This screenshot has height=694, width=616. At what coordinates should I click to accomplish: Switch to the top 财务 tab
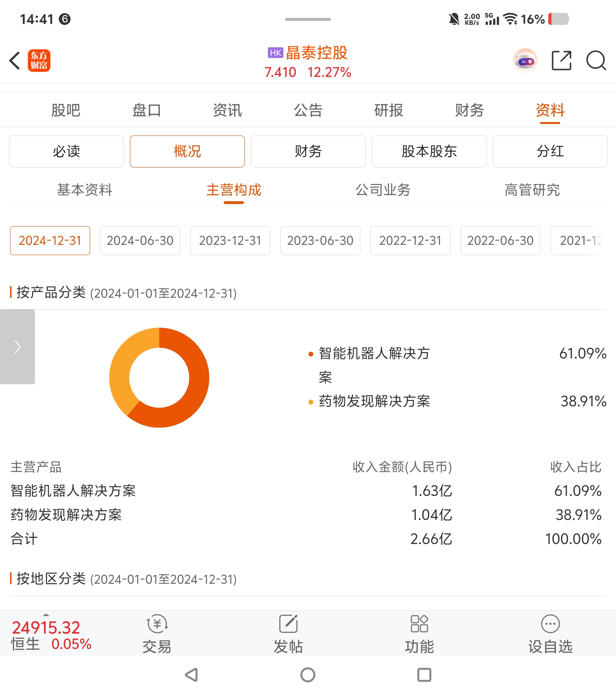(469, 110)
